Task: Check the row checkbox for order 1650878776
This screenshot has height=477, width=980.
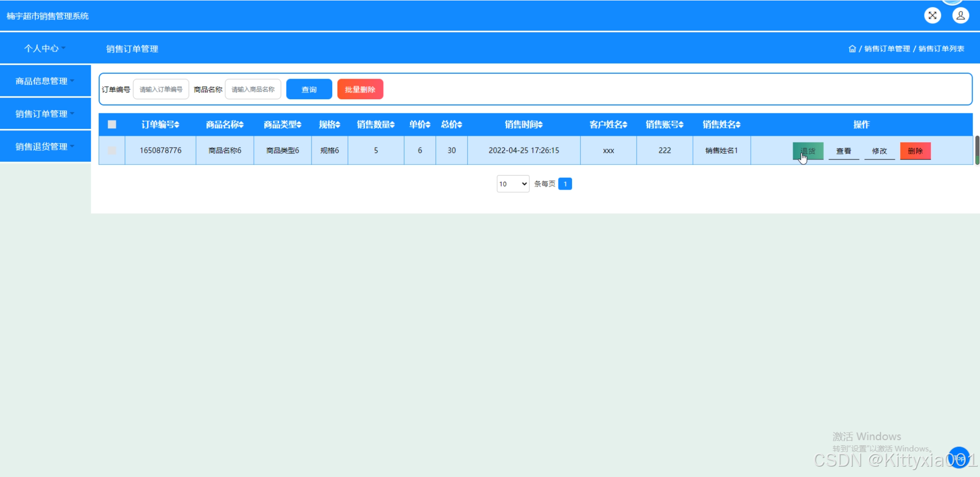Action: (112, 150)
